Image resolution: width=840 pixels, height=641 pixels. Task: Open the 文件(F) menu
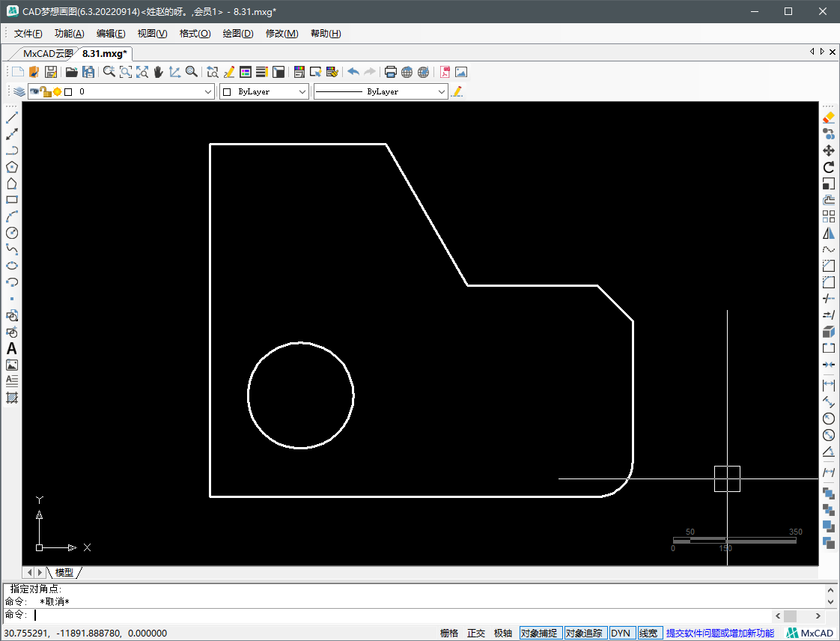(28, 33)
